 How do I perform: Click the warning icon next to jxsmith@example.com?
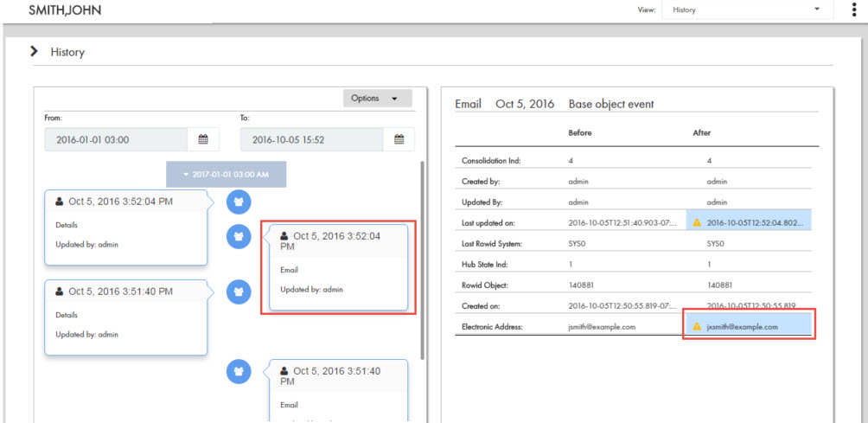click(x=698, y=327)
